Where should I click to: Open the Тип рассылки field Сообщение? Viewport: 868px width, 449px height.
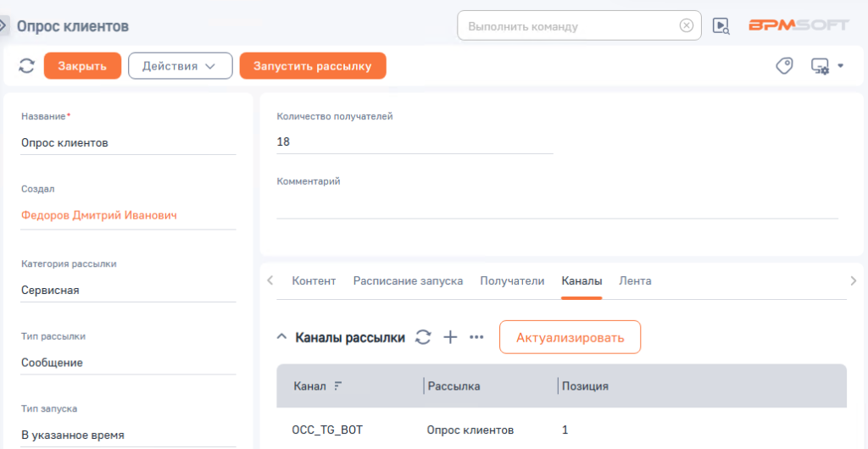(129, 363)
